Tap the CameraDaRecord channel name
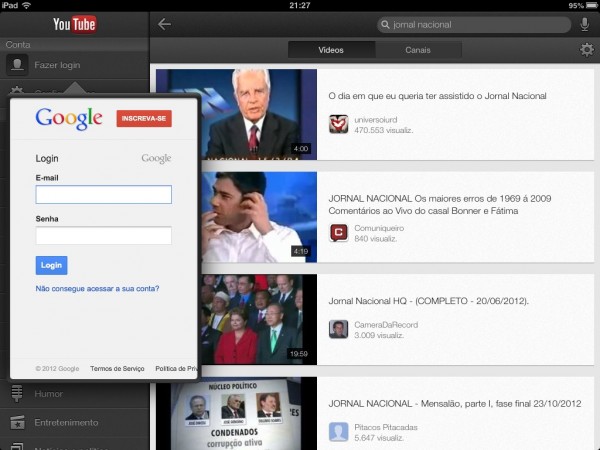The image size is (600, 450). click(386, 325)
